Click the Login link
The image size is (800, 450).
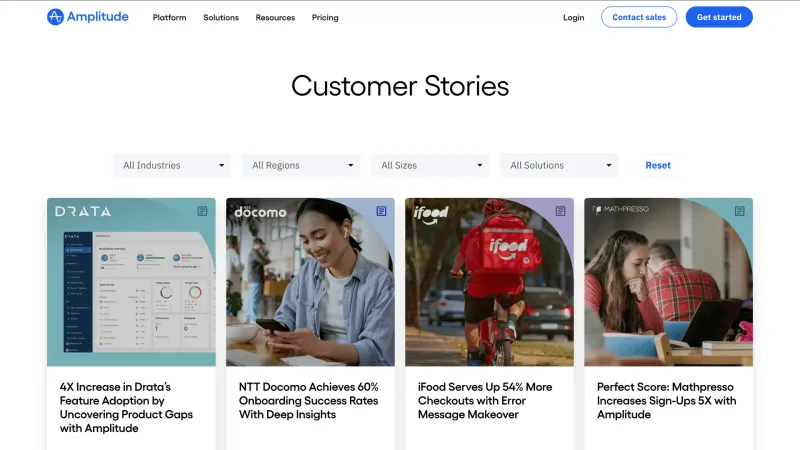pos(573,17)
